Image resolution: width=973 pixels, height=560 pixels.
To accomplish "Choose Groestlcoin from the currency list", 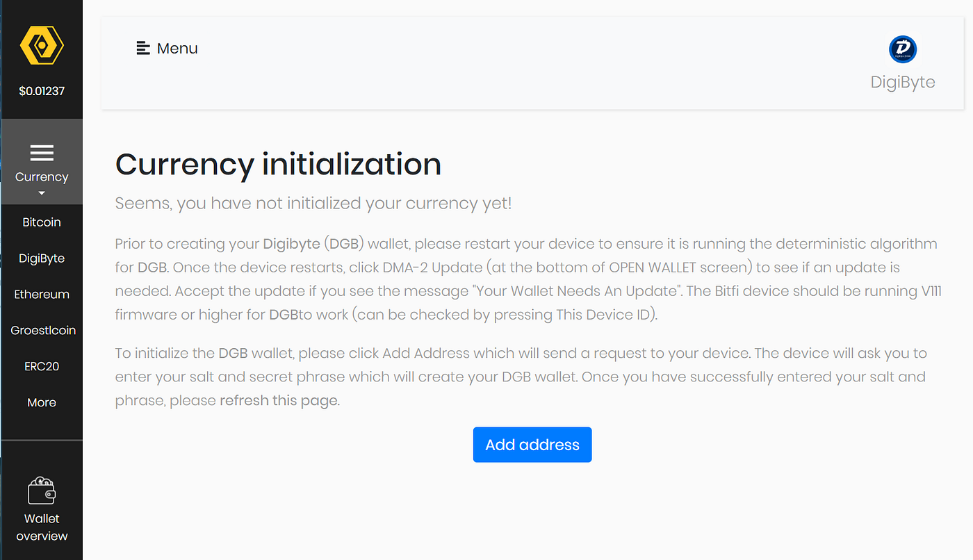I will point(43,331).
